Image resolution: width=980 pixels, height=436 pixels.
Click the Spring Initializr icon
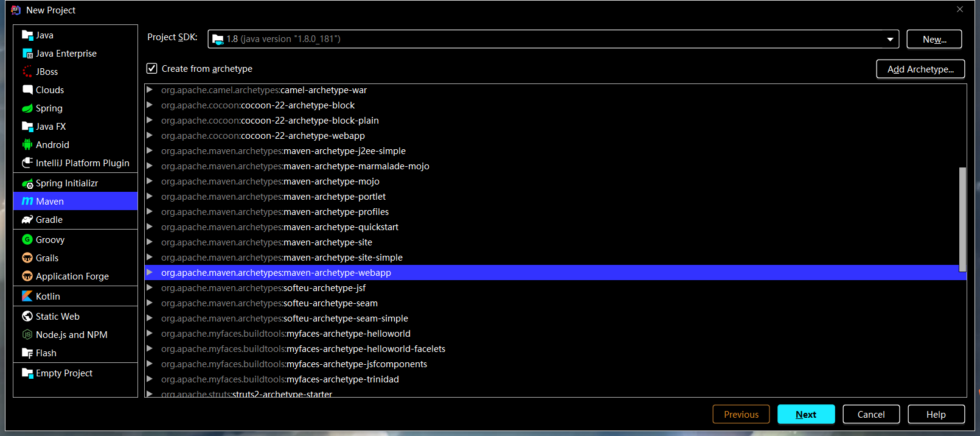tap(27, 183)
